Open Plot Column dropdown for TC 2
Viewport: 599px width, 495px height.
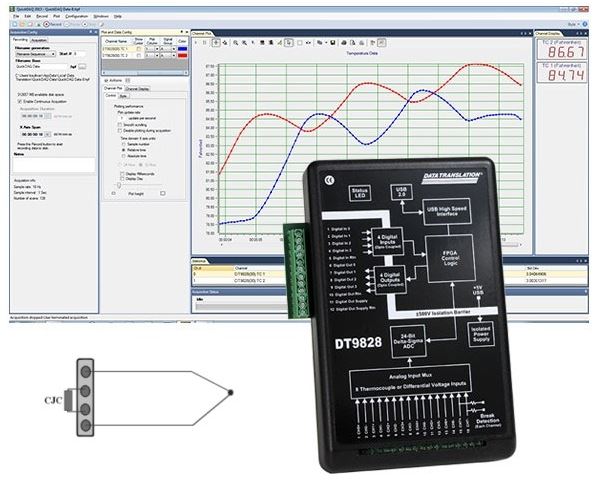click(157, 56)
